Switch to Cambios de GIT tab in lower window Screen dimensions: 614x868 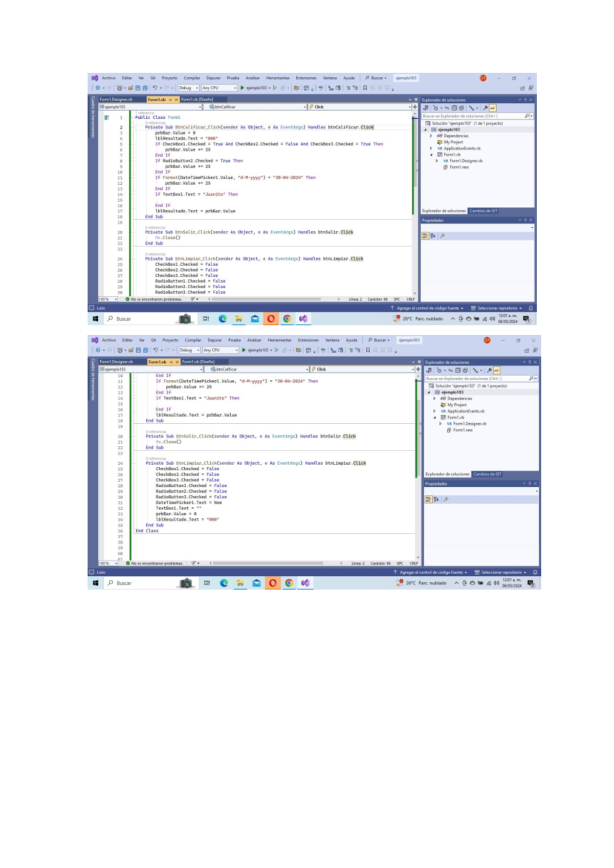(x=487, y=474)
